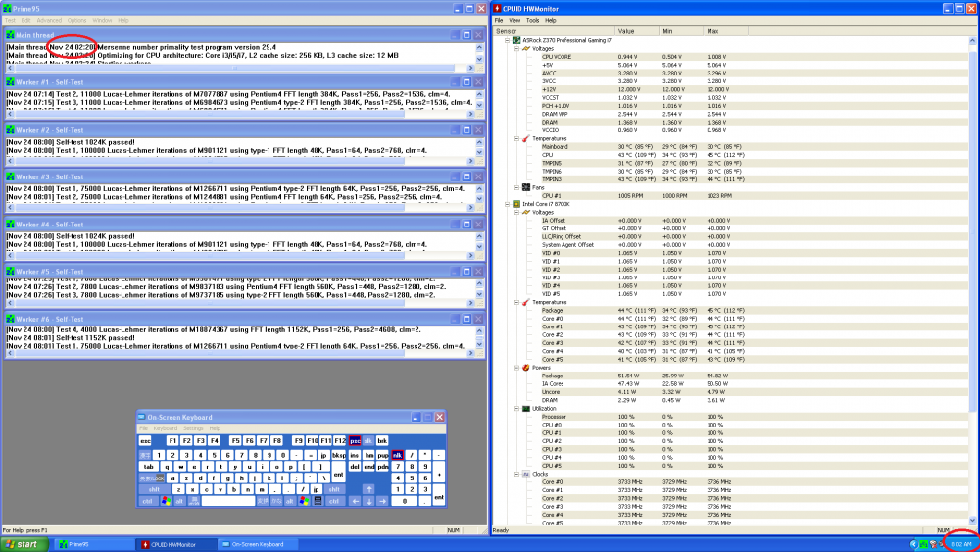
Task: Open the View menu in HWMonitor
Action: [x=515, y=20]
